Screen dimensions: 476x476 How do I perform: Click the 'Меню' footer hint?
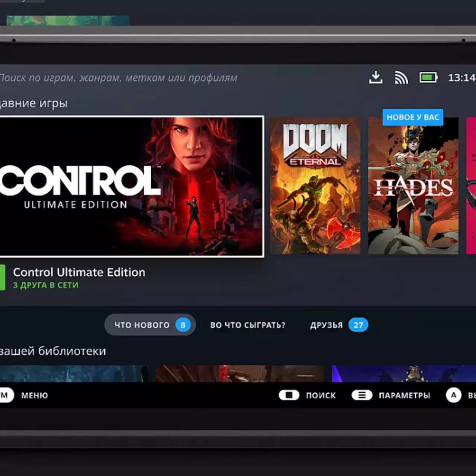(34, 395)
